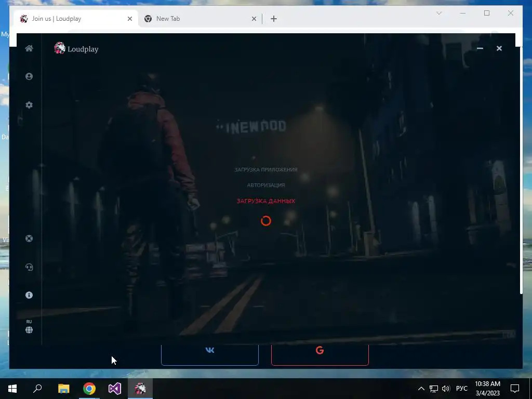This screenshot has width=532, height=399.
Task: Click the АВТОРИЗАЦИЯ status text
Action: (266, 185)
